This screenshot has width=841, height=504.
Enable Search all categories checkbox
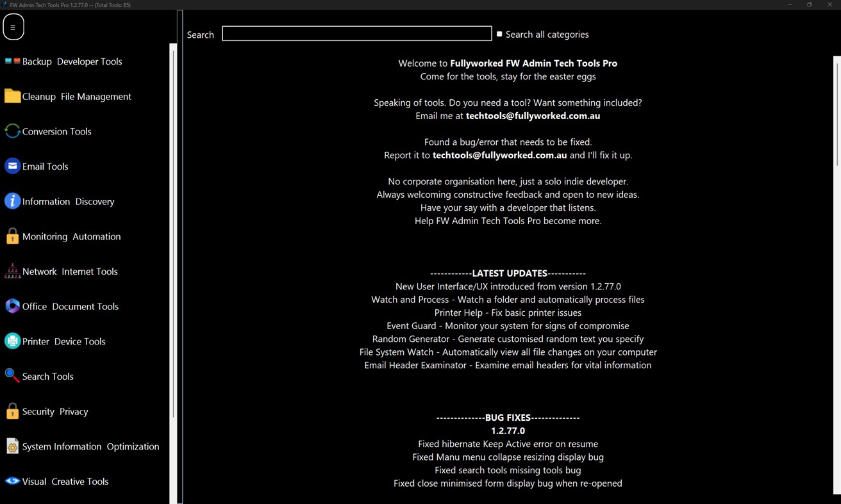499,34
